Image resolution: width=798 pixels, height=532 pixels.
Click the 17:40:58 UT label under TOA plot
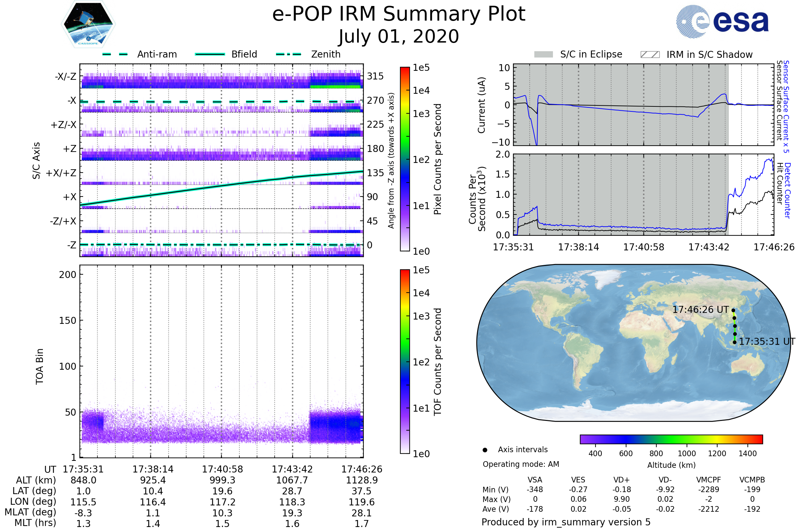[x=222, y=469]
